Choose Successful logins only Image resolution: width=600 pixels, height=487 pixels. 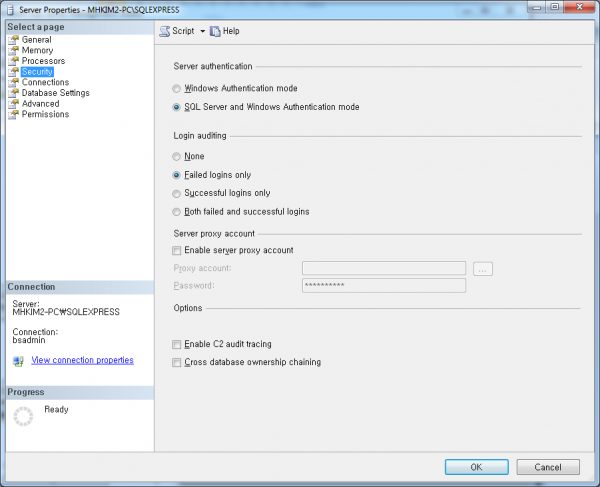tap(177, 193)
